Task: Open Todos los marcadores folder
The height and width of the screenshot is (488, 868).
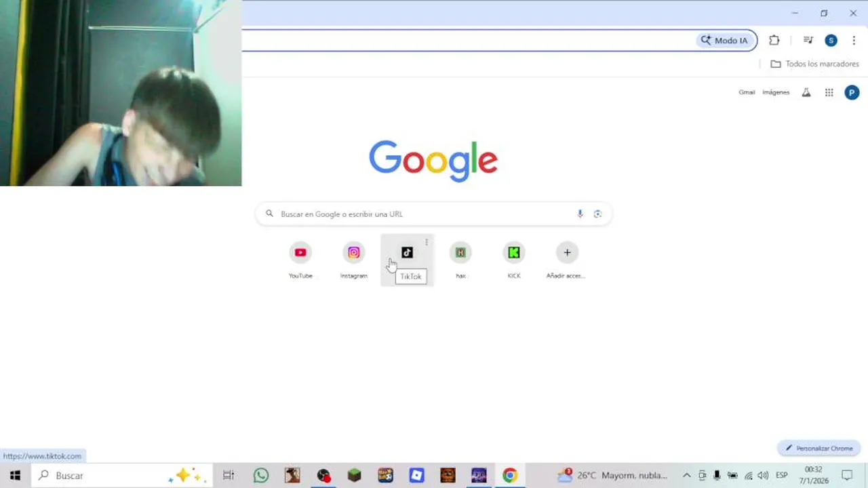Action: pyautogui.click(x=815, y=64)
